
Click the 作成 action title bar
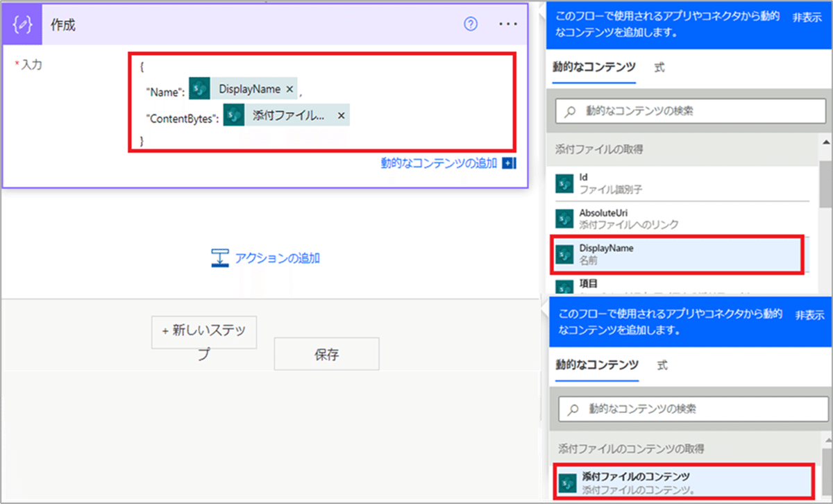click(265, 24)
